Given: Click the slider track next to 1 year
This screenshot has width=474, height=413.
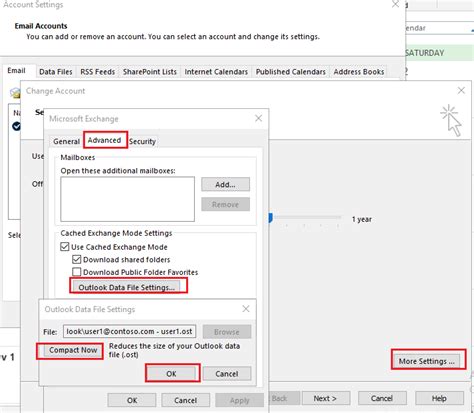Looking at the screenshot, I should point(307,217).
